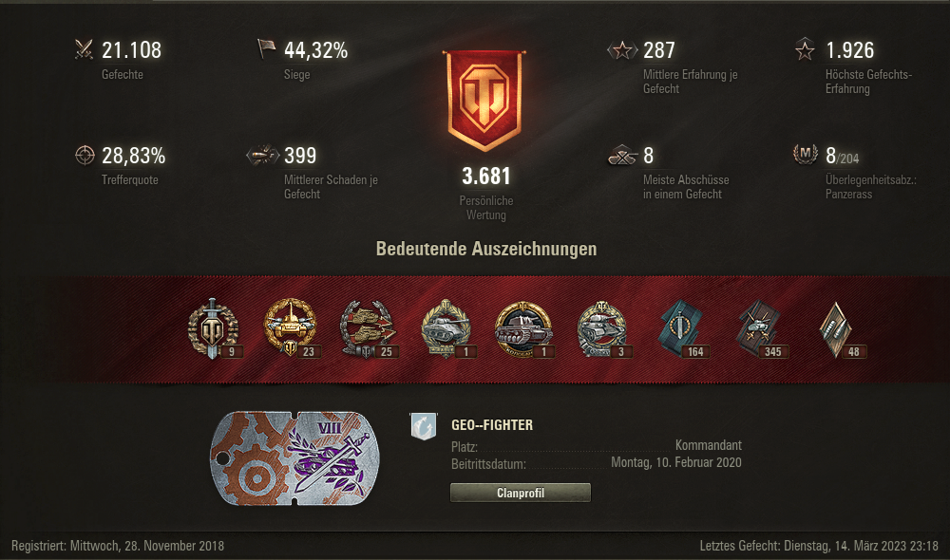Image resolution: width=950 pixels, height=560 pixels.
Task: Click the flag icon beside Siege
Action: tap(266, 49)
